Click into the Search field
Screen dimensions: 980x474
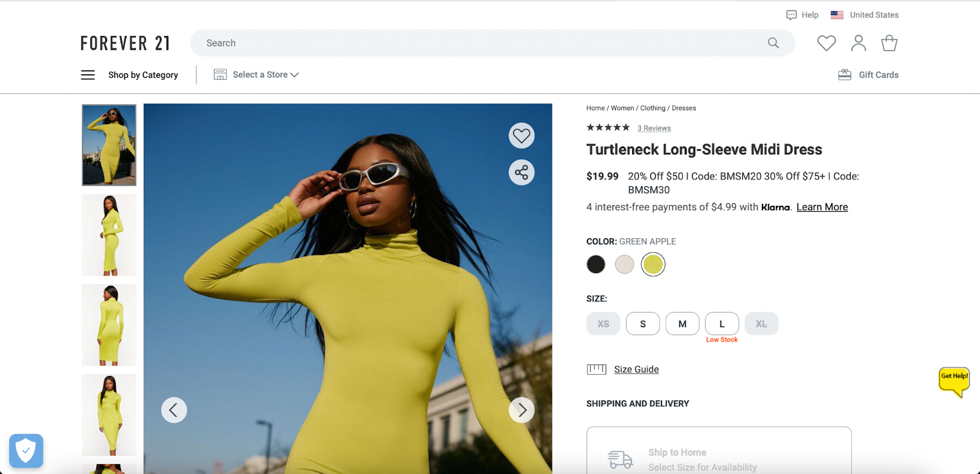tap(492, 43)
